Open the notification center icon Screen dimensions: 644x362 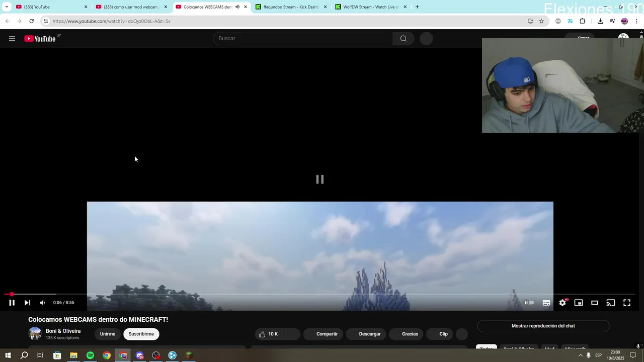tap(633, 355)
